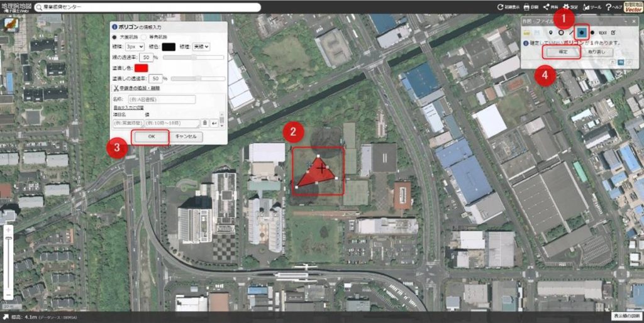This screenshot has height=323, width=644.
Task: Open the ツール menu in top bar
Action: click(x=592, y=7)
